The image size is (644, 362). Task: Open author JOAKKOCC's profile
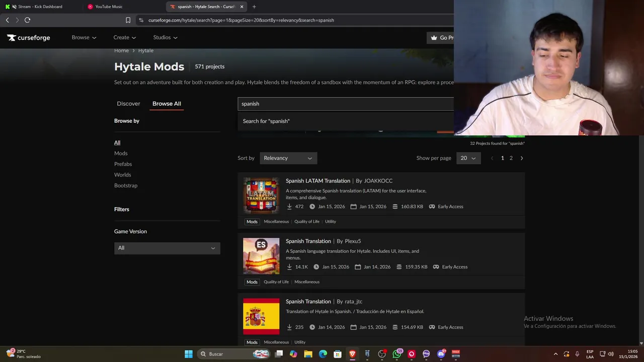coord(378,181)
